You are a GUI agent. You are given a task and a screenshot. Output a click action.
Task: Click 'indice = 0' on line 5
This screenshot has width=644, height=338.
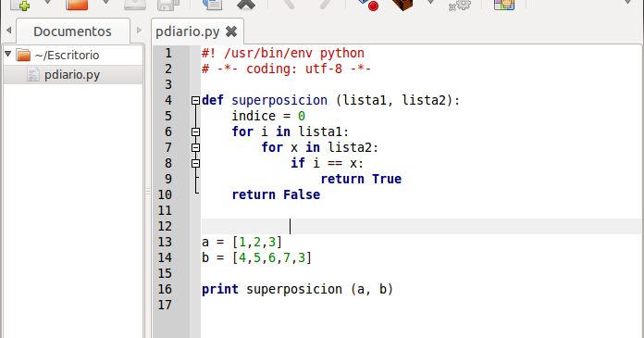click(268, 116)
